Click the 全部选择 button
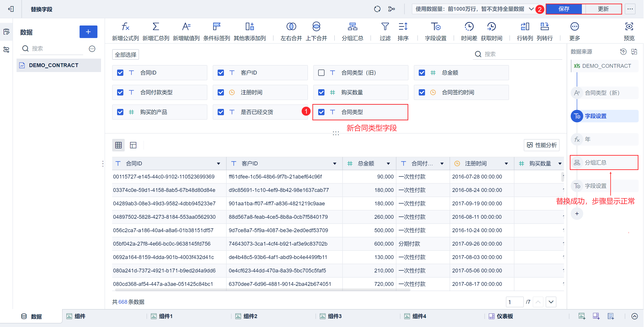 [x=126, y=55]
